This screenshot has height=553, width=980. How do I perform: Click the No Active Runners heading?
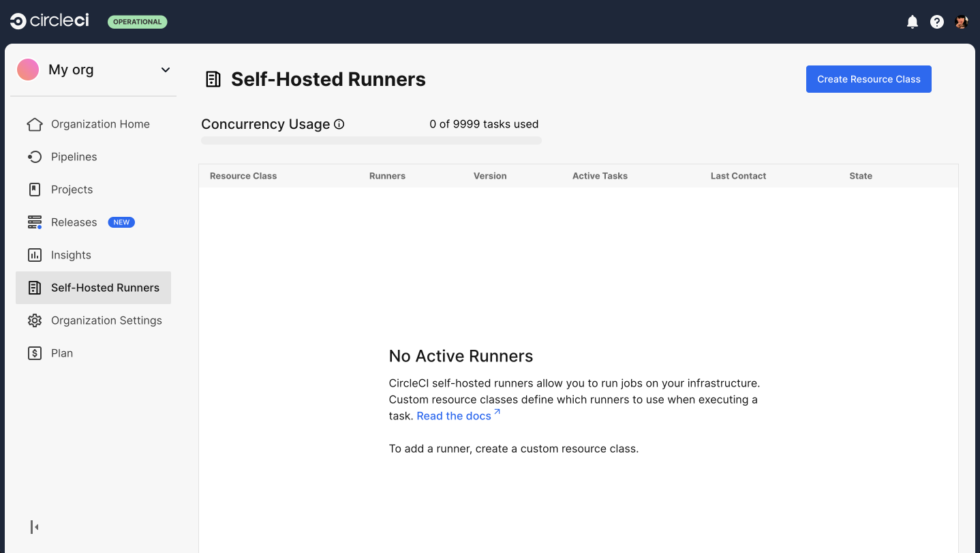coord(461,356)
